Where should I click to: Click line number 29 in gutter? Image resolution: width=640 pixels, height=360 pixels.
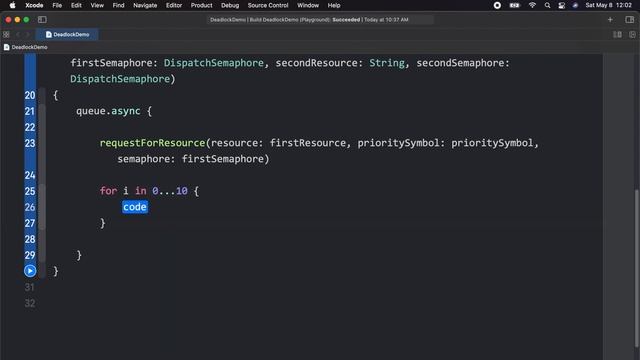(x=30, y=255)
